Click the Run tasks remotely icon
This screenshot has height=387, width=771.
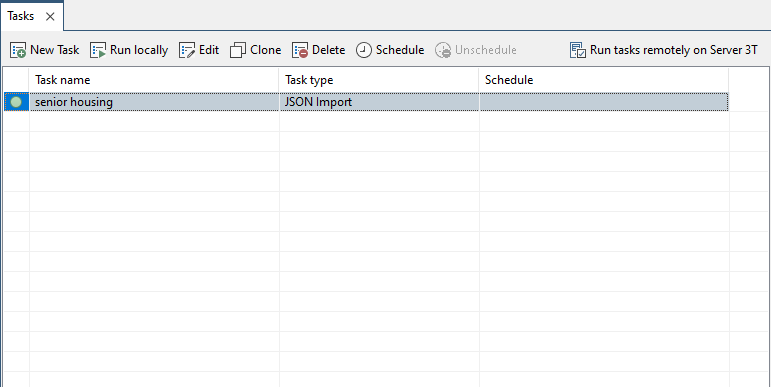point(578,50)
